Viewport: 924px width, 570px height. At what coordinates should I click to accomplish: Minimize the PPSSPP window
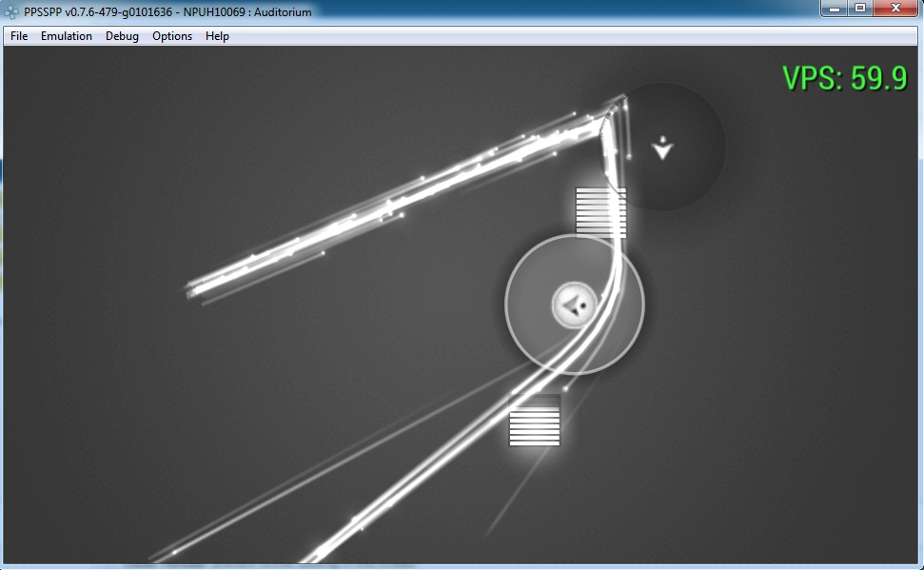(x=835, y=9)
